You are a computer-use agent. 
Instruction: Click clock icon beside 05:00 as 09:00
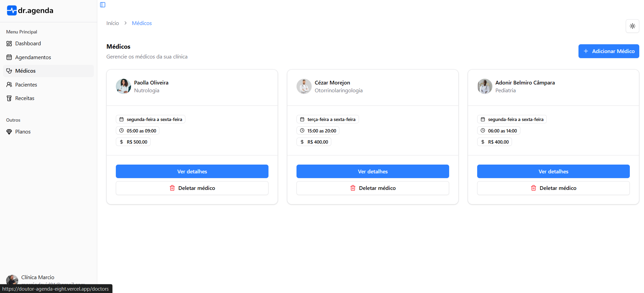122,131
